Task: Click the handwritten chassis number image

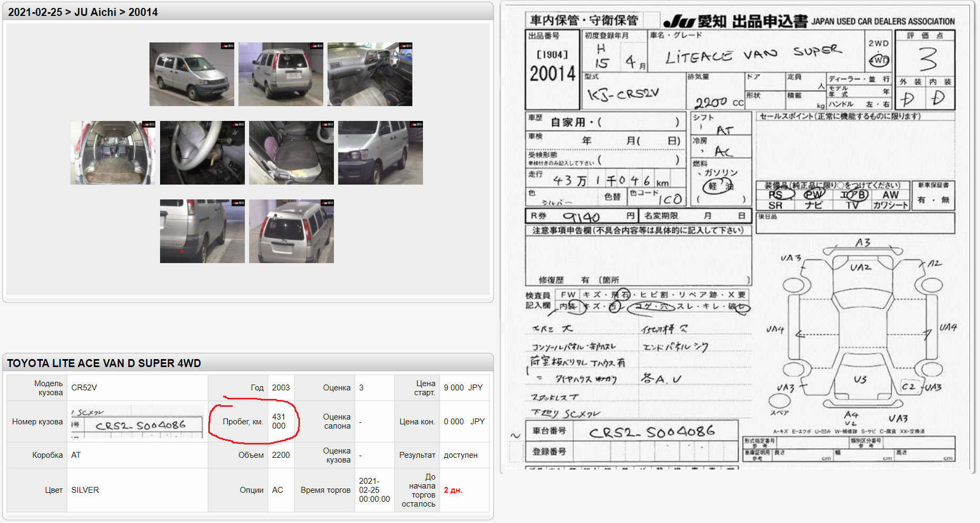Action: click(137, 422)
